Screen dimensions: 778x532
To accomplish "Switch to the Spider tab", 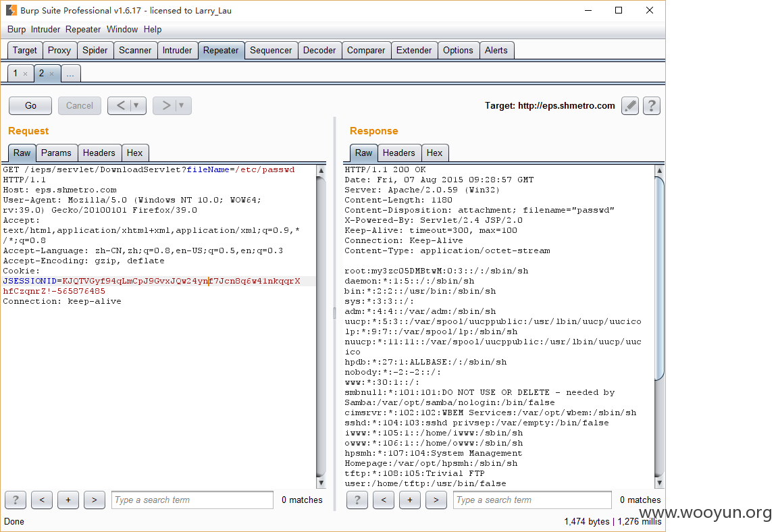I will (95, 50).
